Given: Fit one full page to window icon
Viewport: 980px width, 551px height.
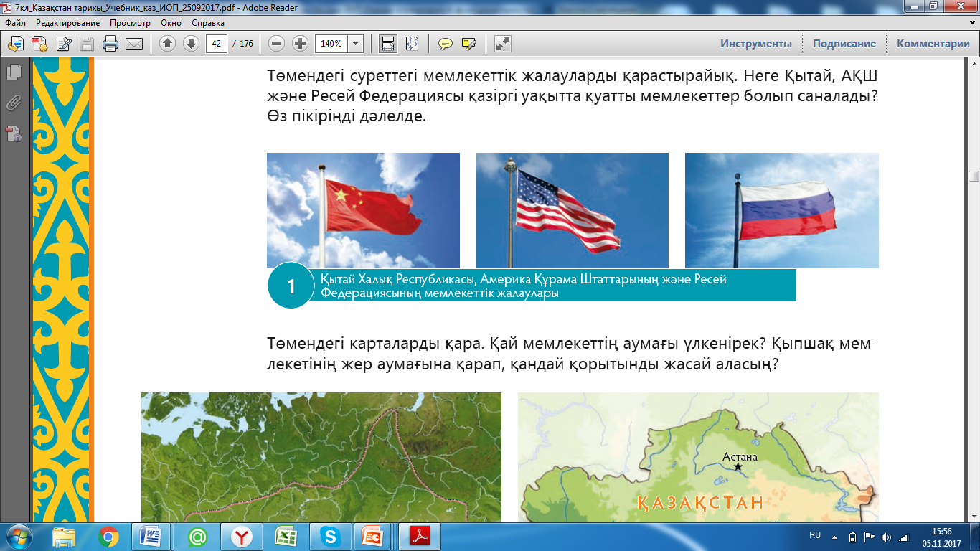Looking at the screenshot, I should click(412, 44).
